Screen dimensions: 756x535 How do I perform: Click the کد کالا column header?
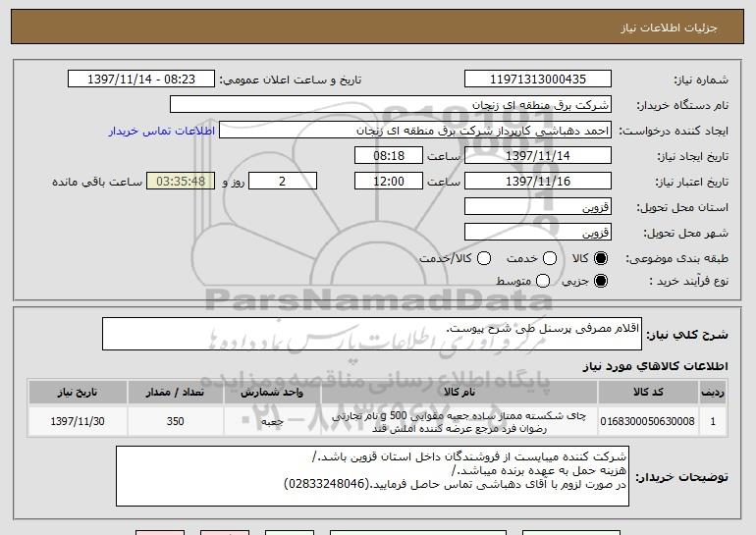point(648,392)
